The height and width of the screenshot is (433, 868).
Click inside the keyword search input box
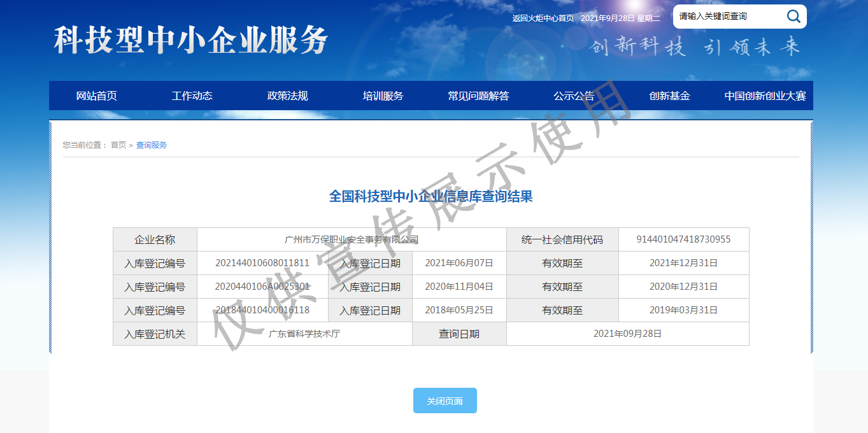click(x=726, y=16)
